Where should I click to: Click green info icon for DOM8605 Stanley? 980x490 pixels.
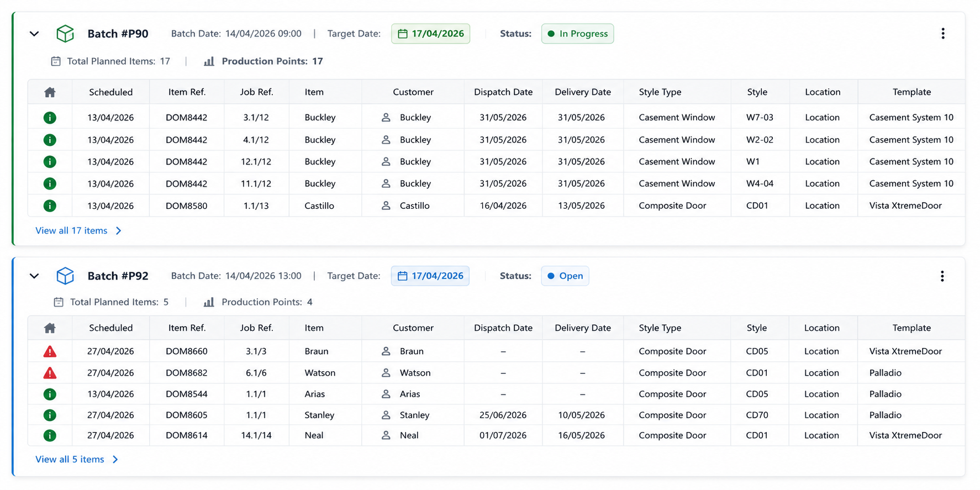[x=50, y=415]
